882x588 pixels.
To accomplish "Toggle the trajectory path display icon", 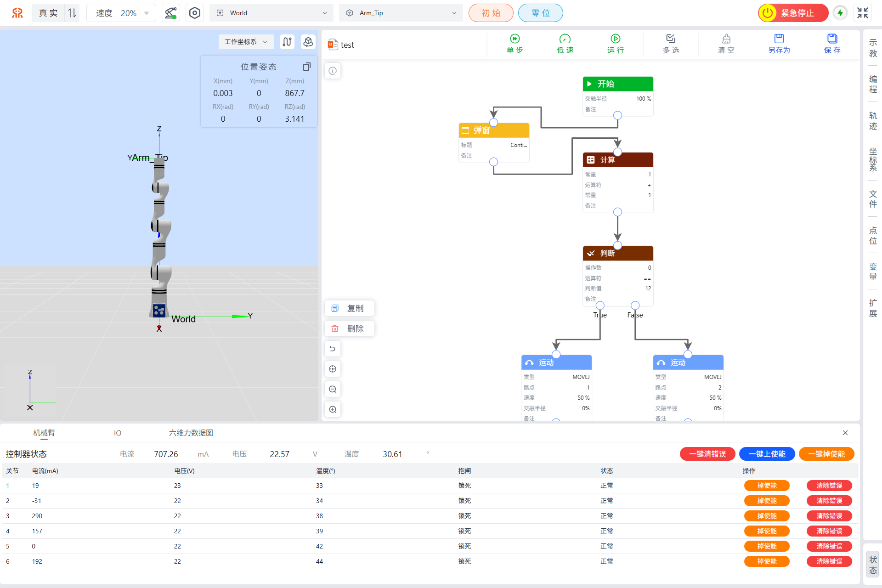I will coord(287,42).
